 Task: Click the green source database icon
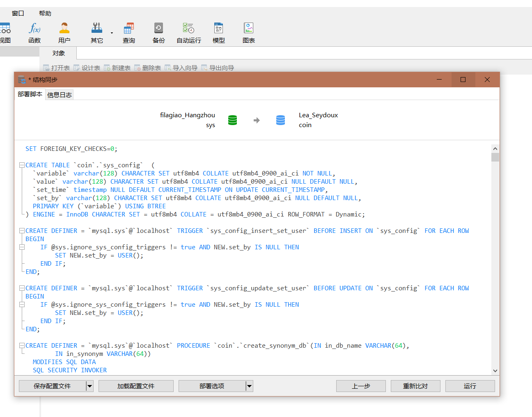pos(233,120)
